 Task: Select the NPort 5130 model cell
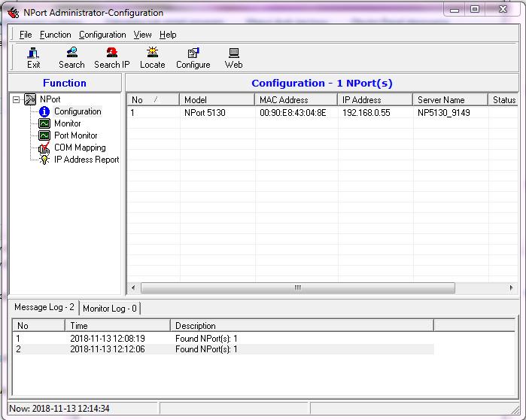pos(205,113)
